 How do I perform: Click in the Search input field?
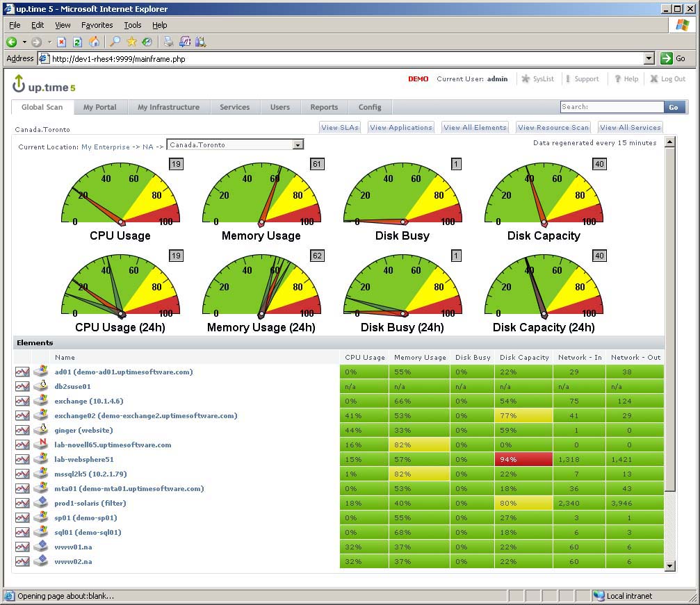click(x=612, y=107)
